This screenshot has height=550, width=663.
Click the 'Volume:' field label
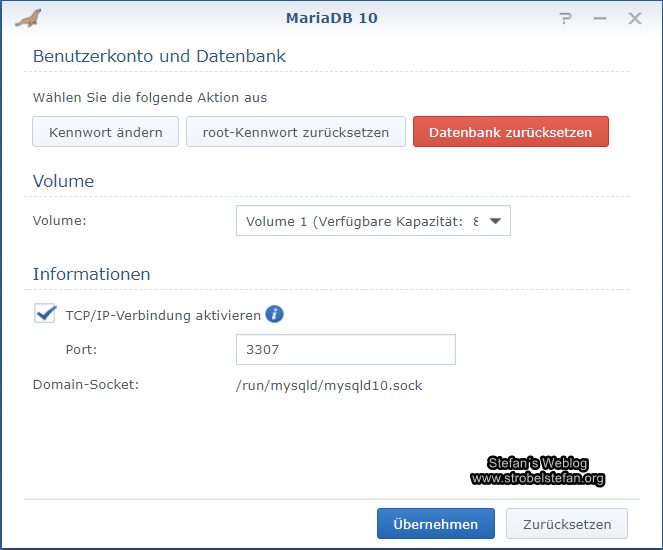[x=60, y=221]
